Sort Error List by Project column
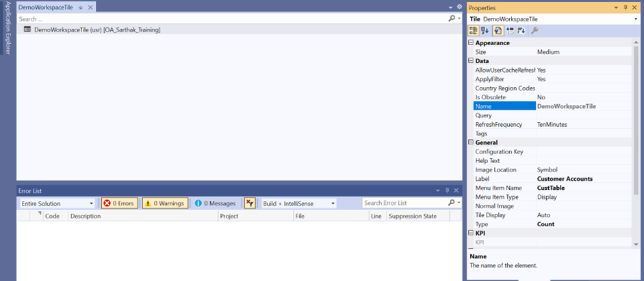644x281 pixels. point(255,216)
